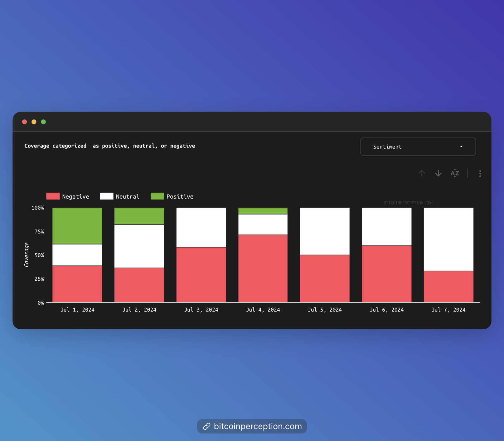504x441 pixels.
Task: Click the Jul 2, 2024 neutral white segment
Action: (139, 246)
